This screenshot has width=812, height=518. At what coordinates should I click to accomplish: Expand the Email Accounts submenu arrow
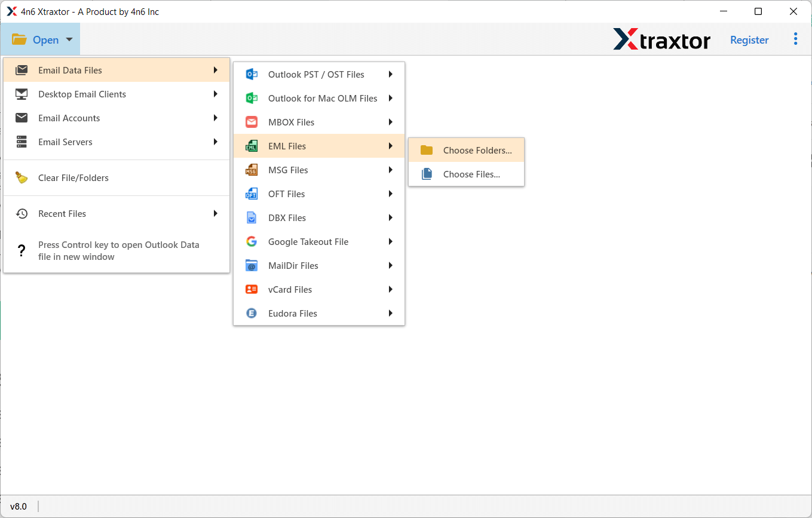215,118
